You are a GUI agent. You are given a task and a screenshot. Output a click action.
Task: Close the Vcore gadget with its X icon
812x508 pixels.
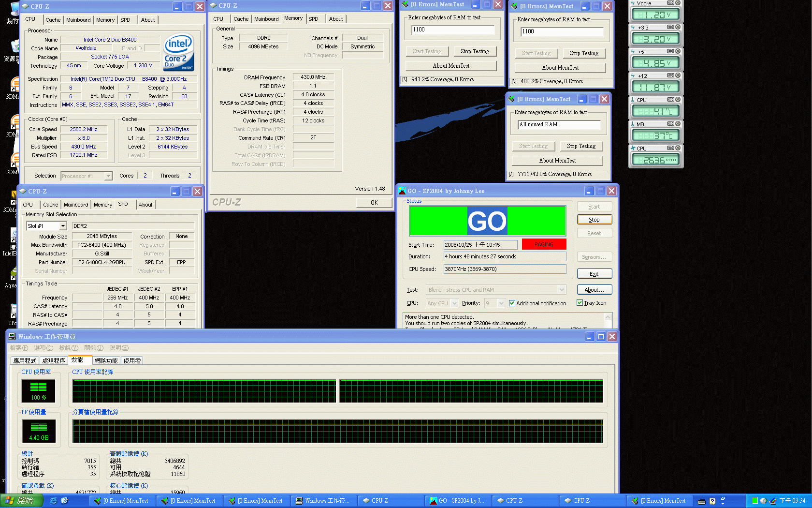click(678, 3)
